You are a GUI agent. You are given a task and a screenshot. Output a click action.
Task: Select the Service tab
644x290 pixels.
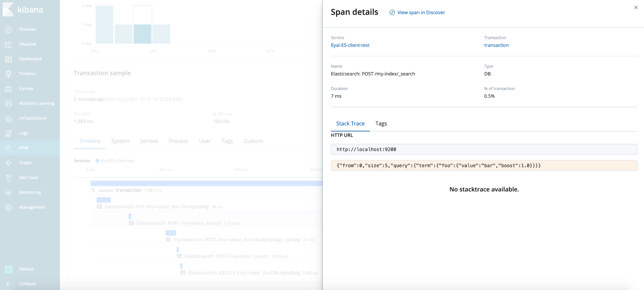[149, 141]
